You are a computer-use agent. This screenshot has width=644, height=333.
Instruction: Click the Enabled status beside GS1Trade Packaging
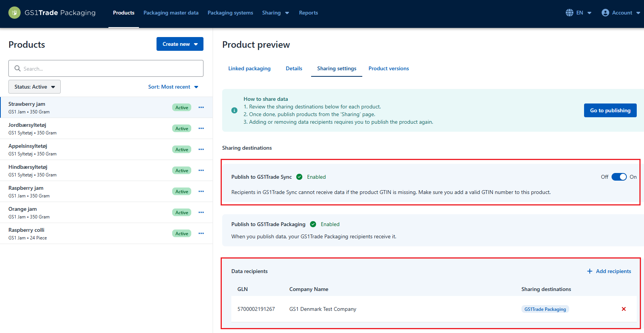pos(330,224)
